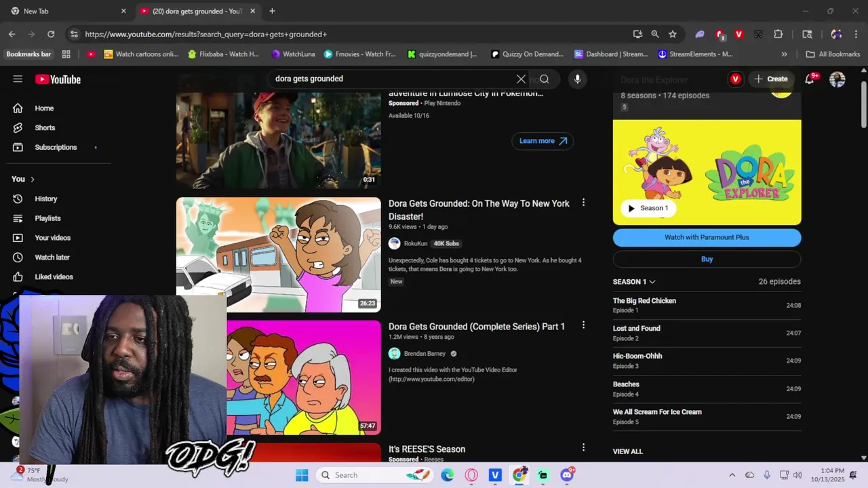Click the Learn more ad button

[x=542, y=141]
